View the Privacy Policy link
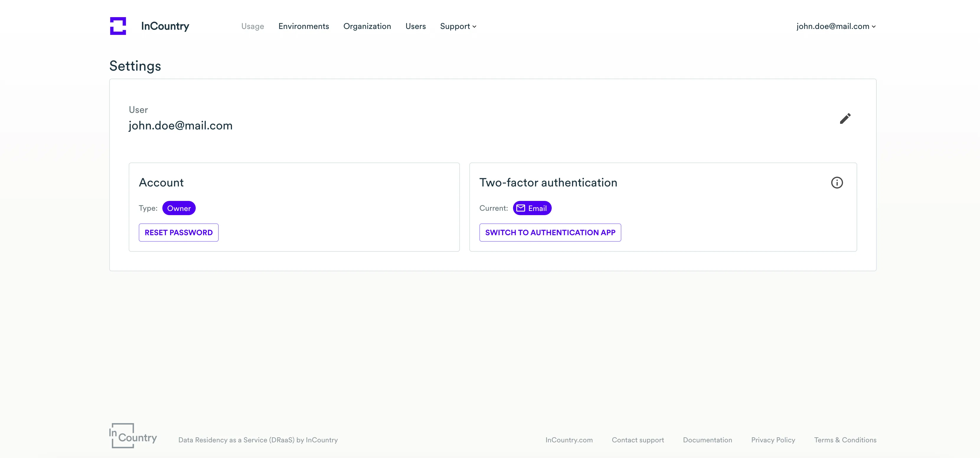 [773, 440]
